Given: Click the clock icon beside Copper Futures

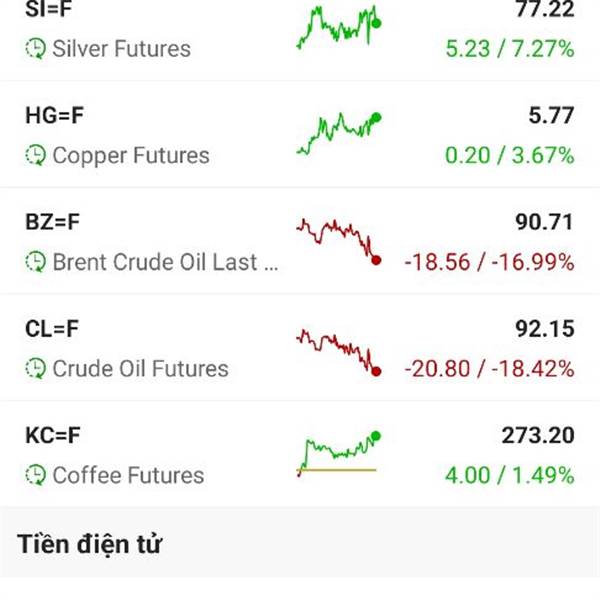Looking at the screenshot, I should [x=36, y=155].
